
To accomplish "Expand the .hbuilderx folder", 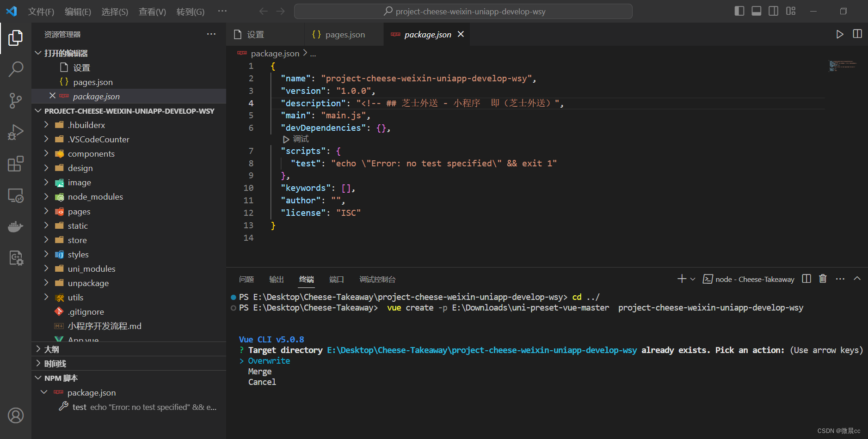I will 129,125.
